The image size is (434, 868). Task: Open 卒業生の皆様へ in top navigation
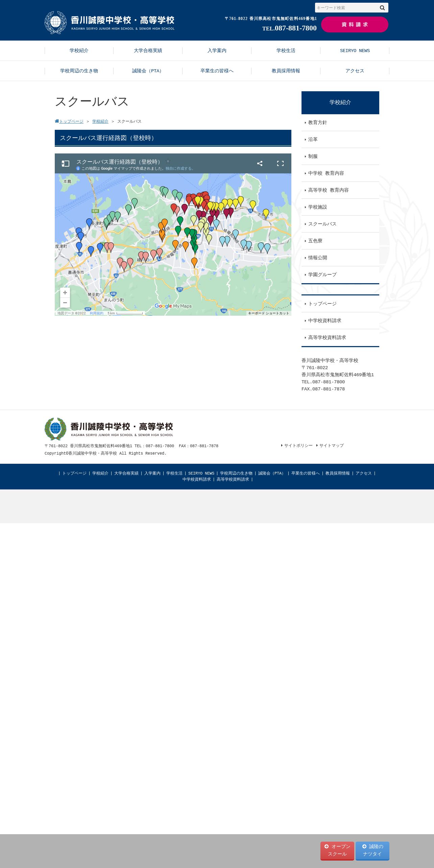point(217,71)
